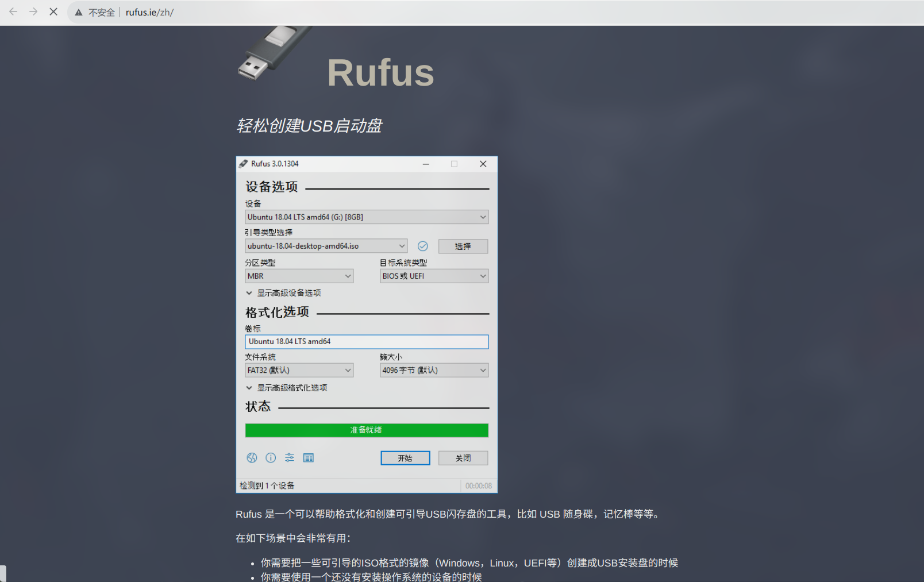Click the Rufus window maximize box
This screenshot has height=582, width=924.
454,164
